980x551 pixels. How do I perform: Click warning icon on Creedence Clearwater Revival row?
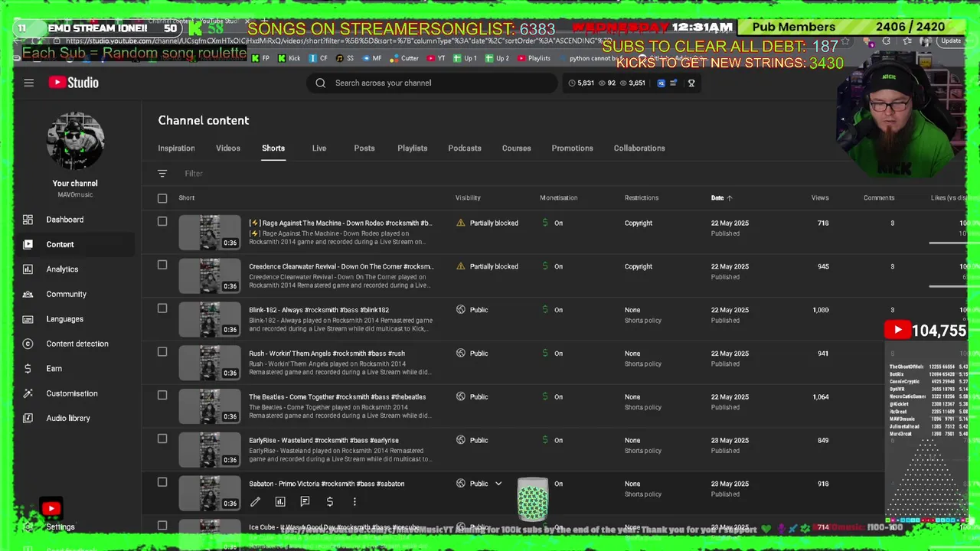coord(460,266)
